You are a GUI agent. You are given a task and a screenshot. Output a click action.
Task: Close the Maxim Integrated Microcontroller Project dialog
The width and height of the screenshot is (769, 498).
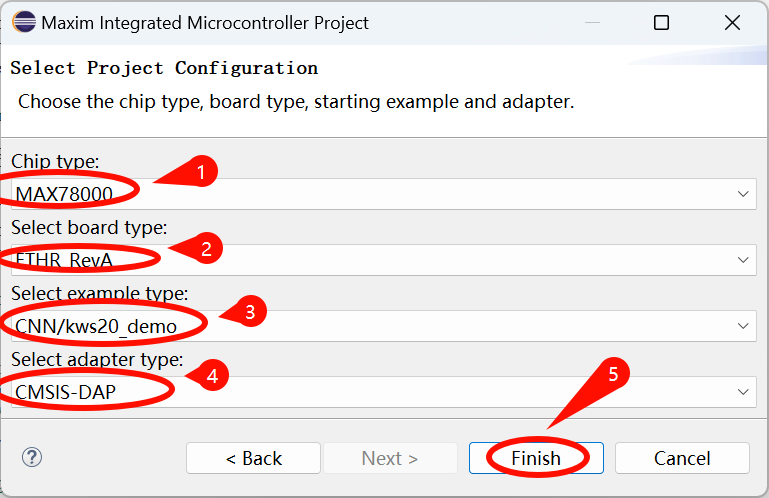click(x=732, y=23)
